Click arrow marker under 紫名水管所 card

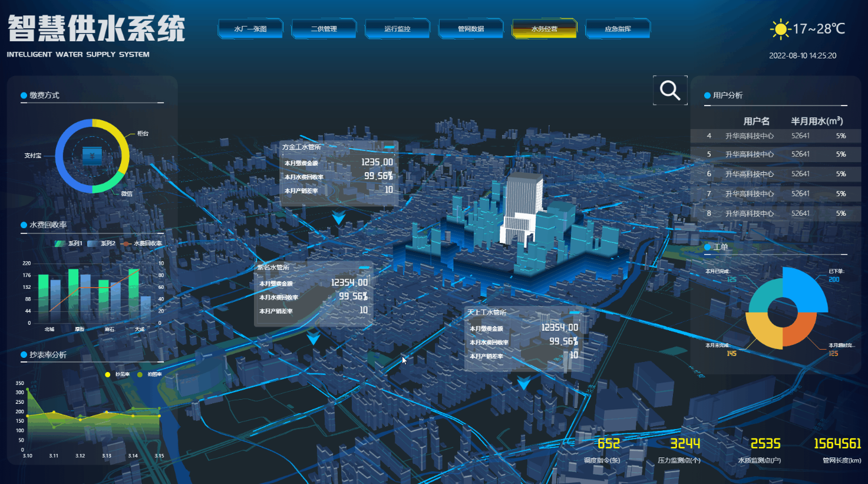click(313, 338)
